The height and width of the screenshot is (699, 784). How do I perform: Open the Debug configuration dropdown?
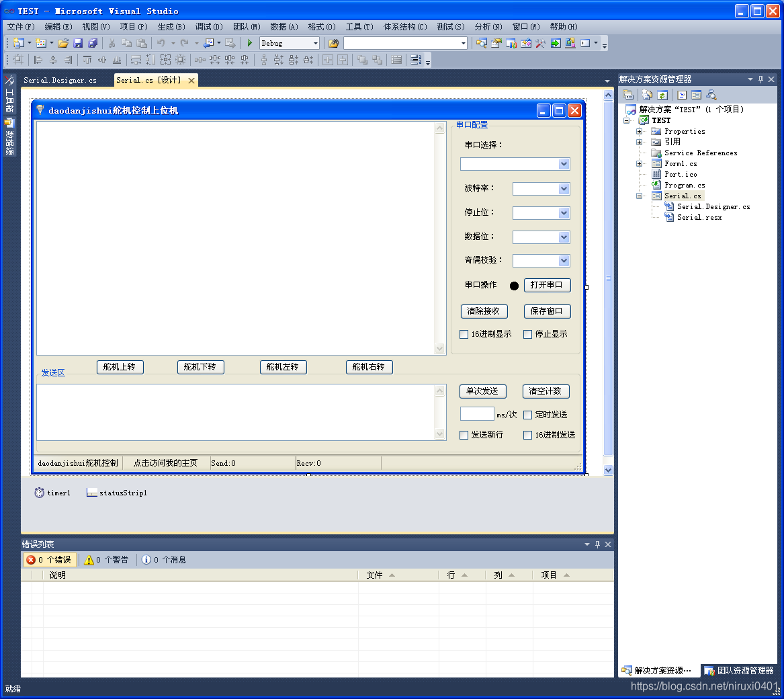315,43
